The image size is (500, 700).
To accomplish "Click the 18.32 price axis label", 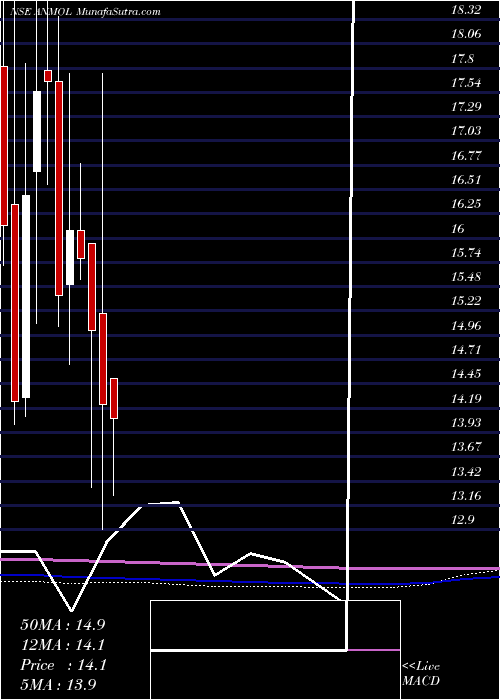I will [466, 11].
